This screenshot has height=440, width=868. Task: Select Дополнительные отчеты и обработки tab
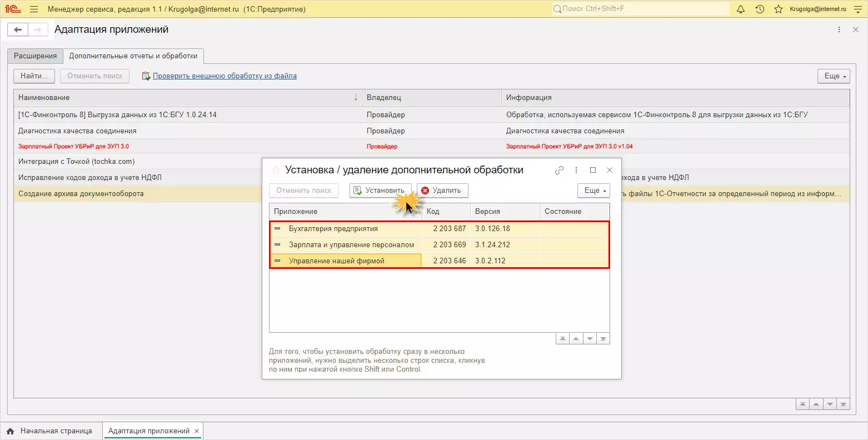tap(133, 56)
